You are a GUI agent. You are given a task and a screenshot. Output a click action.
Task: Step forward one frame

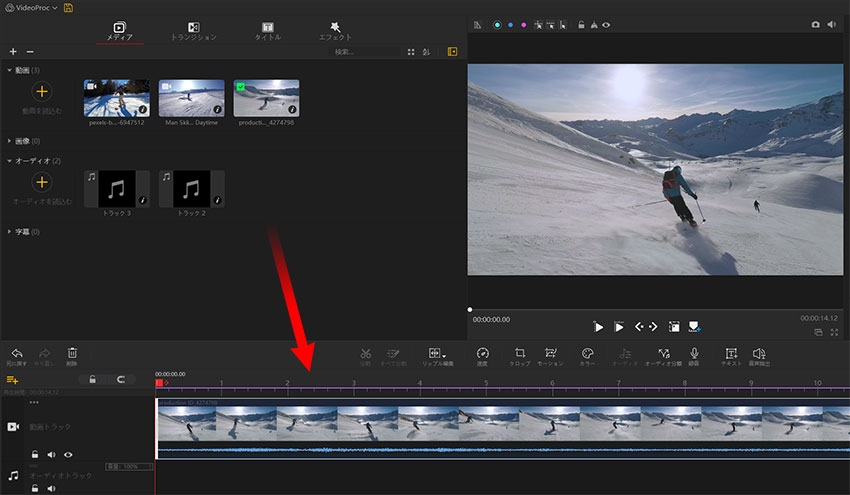(x=653, y=326)
